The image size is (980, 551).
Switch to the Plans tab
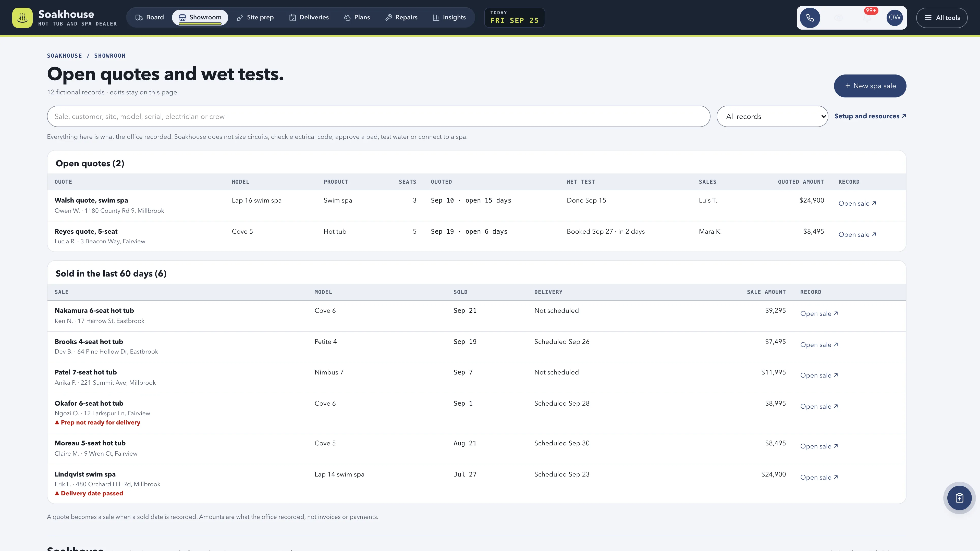click(x=357, y=18)
